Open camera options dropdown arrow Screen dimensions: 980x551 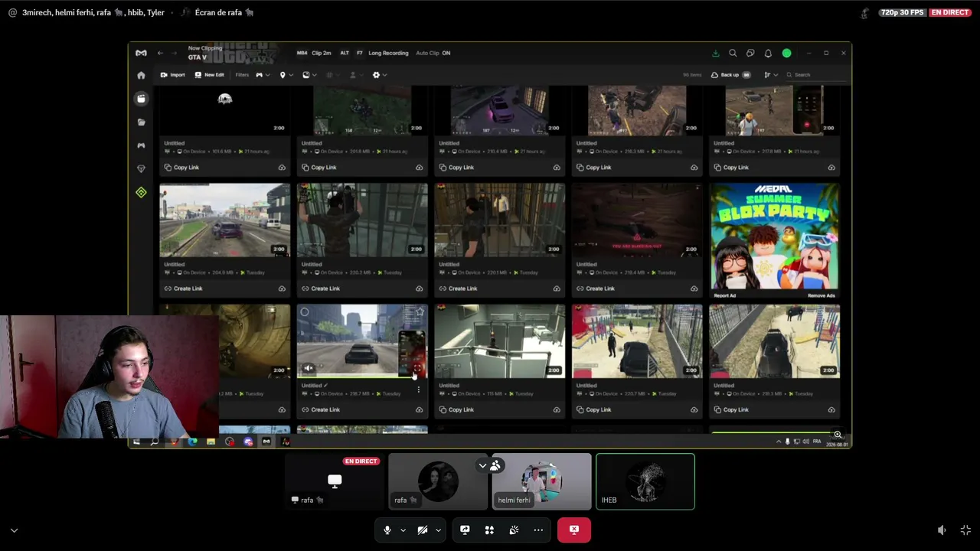(438, 530)
